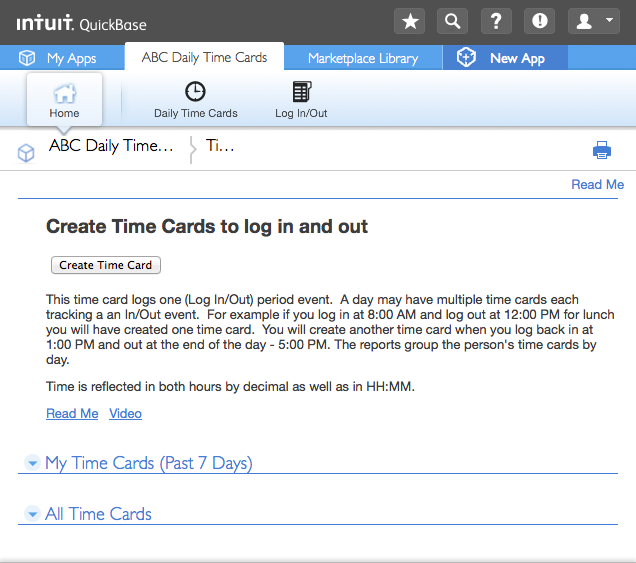The image size is (636, 563).
Task: Open the user account menu
Action: click(x=593, y=21)
